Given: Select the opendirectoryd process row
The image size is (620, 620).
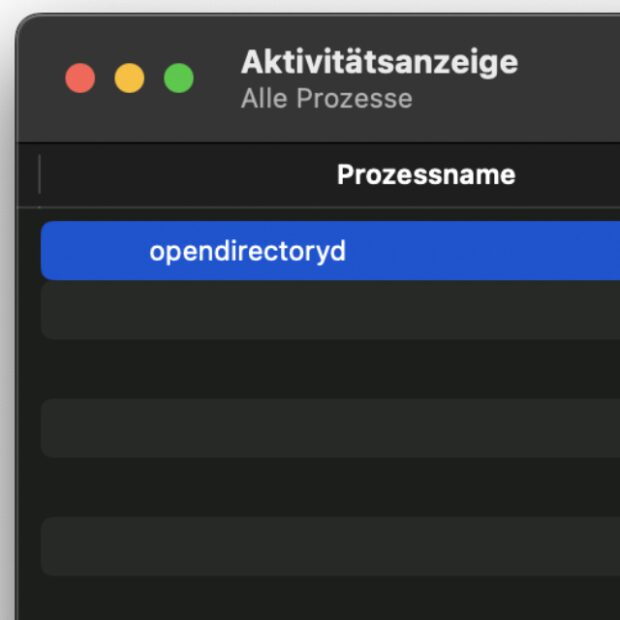Looking at the screenshot, I should [x=330, y=251].
